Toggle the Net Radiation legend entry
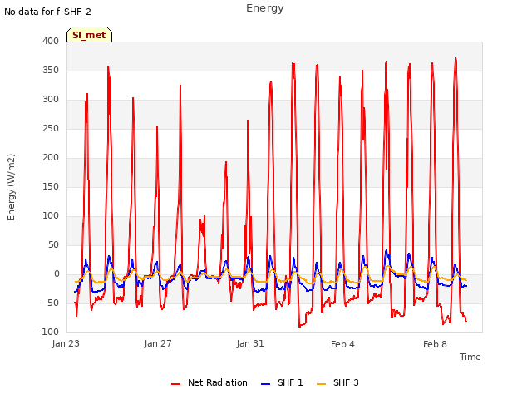Viewport: 532px width, 399px height. (x=209, y=382)
